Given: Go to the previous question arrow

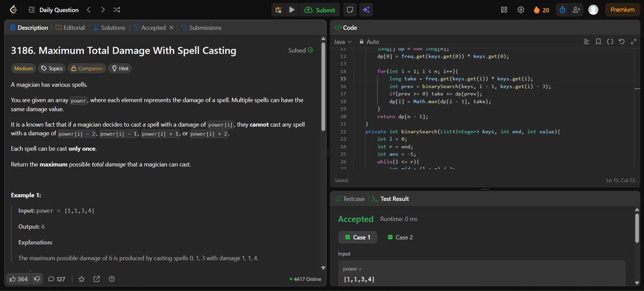Looking at the screenshot, I should pos(90,10).
